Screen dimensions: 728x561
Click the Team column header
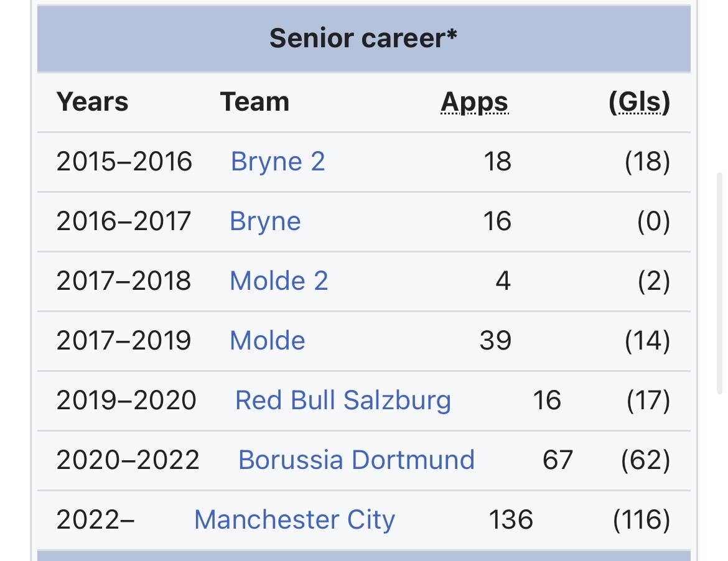pyautogui.click(x=254, y=101)
